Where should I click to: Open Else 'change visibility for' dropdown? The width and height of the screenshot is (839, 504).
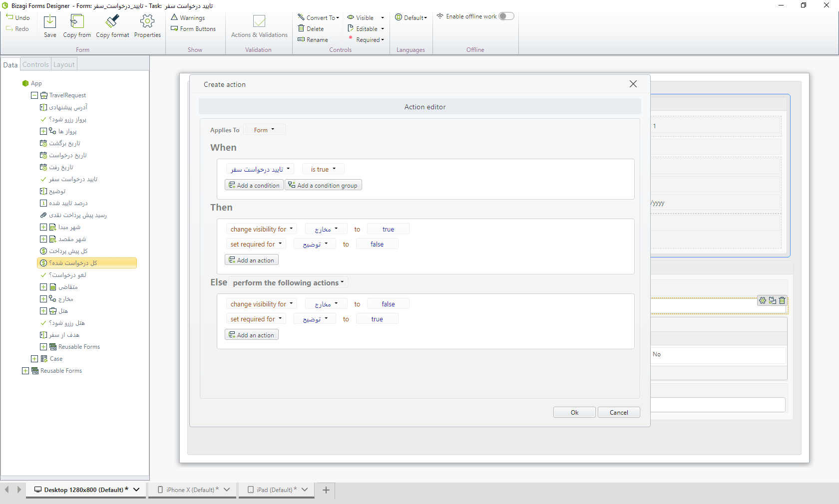262,304
